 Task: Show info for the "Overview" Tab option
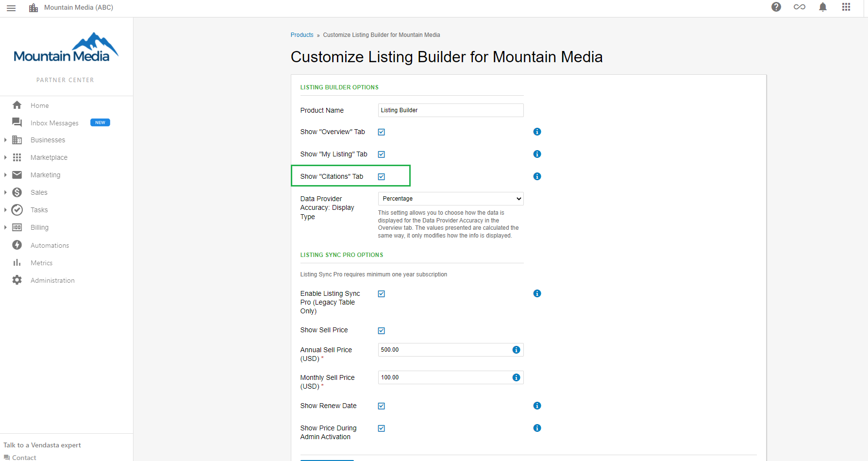point(537,132)
